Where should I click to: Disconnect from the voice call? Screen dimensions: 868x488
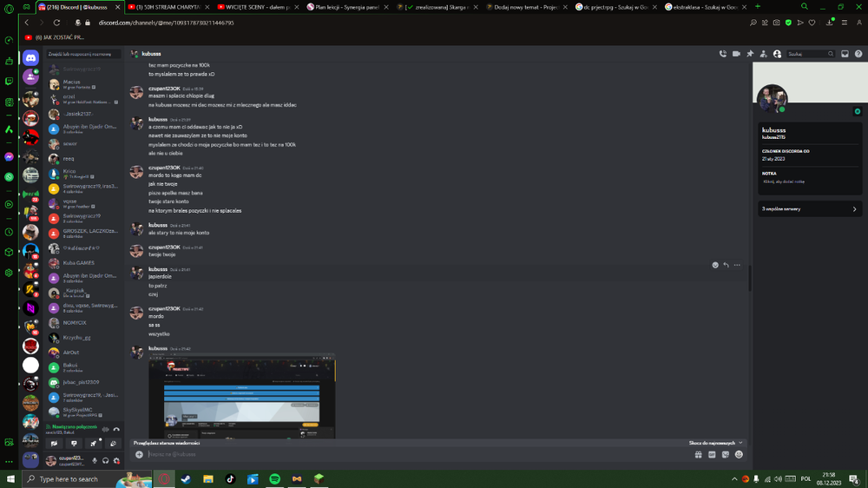pos(116,429)
